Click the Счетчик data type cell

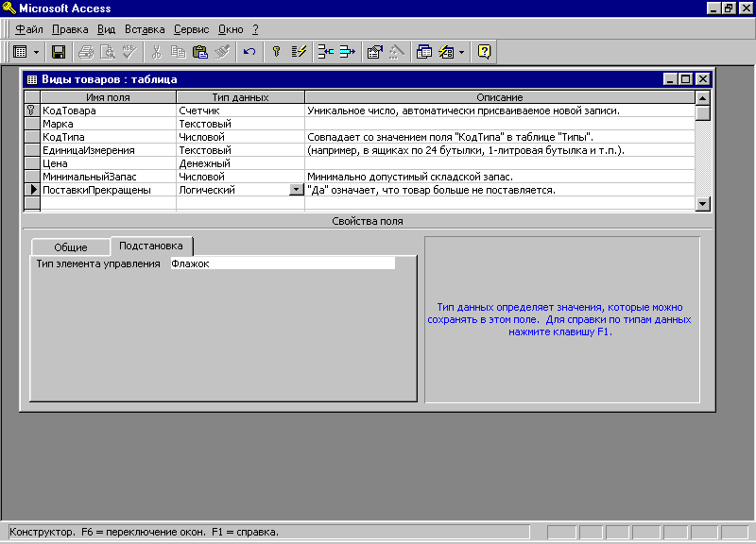pos(241,110)
